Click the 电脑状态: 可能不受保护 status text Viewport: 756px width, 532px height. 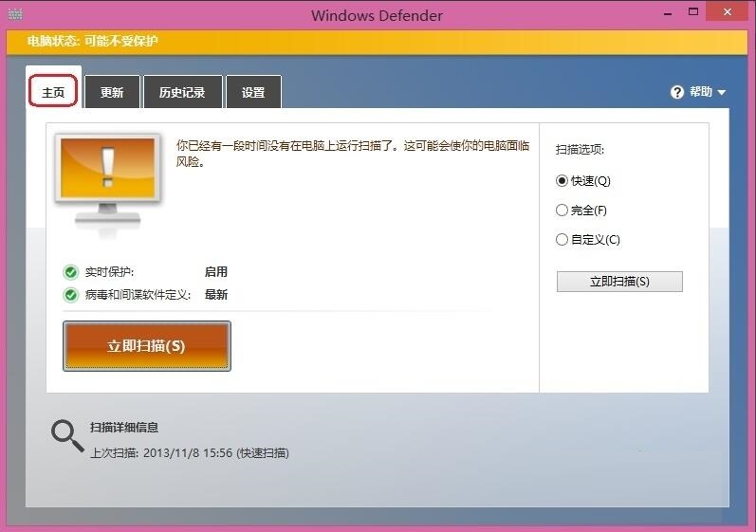(93, 41)
